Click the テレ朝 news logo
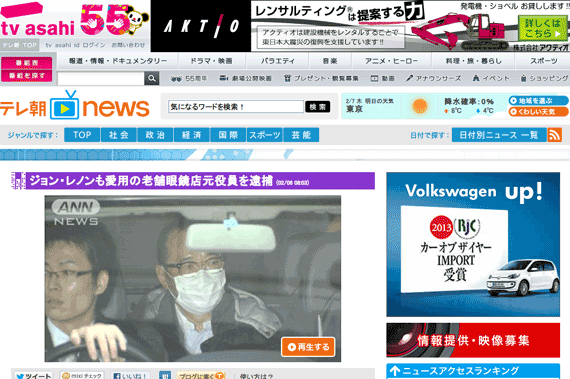Screen dimensions: 570x379 [x=75, y=106]
